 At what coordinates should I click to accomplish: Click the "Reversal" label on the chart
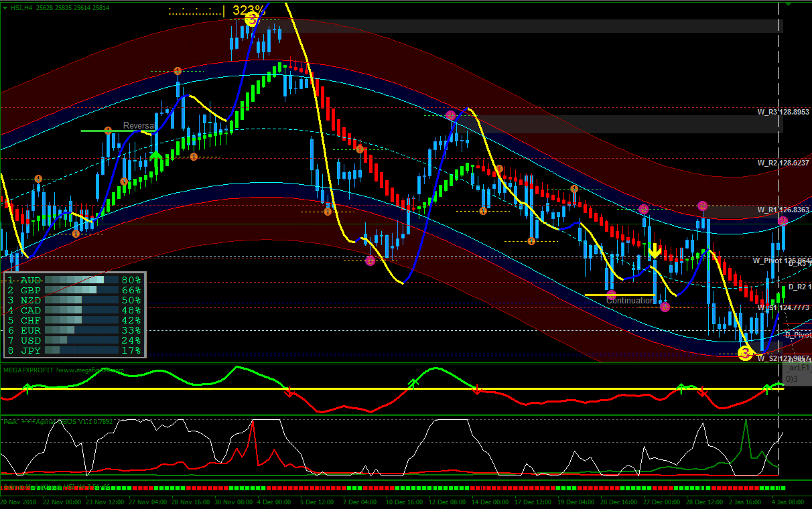click(x=139, y=126)
